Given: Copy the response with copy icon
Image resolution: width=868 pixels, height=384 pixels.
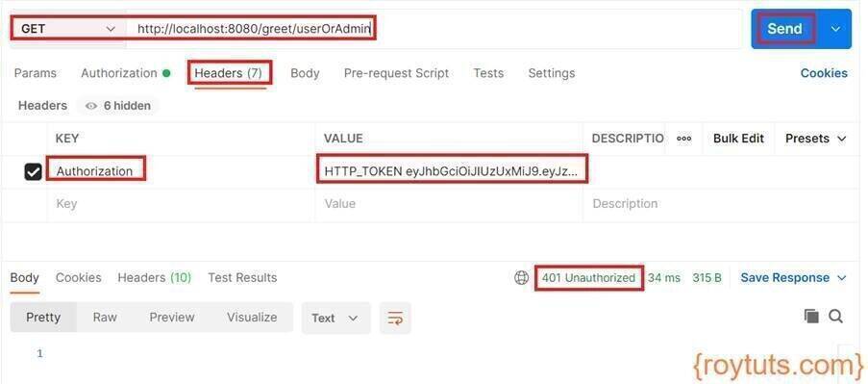Looking at the screenshot, I should pyautogui.click(x=811, y=317).
